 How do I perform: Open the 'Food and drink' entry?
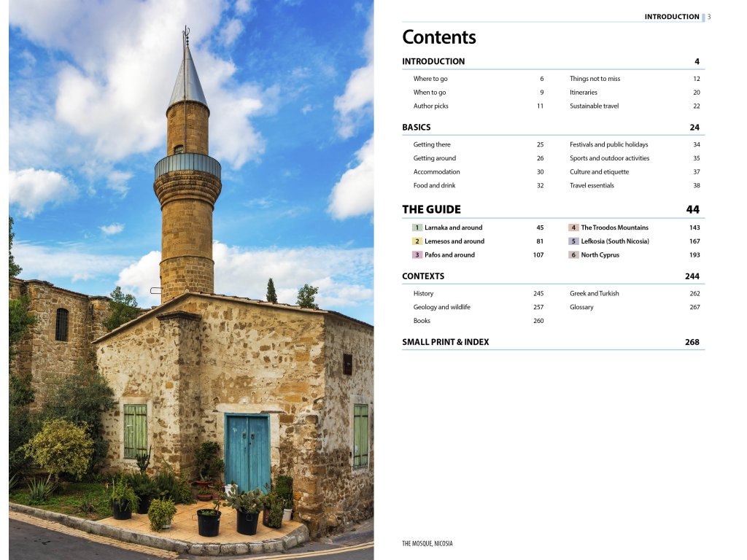(434, 185)
